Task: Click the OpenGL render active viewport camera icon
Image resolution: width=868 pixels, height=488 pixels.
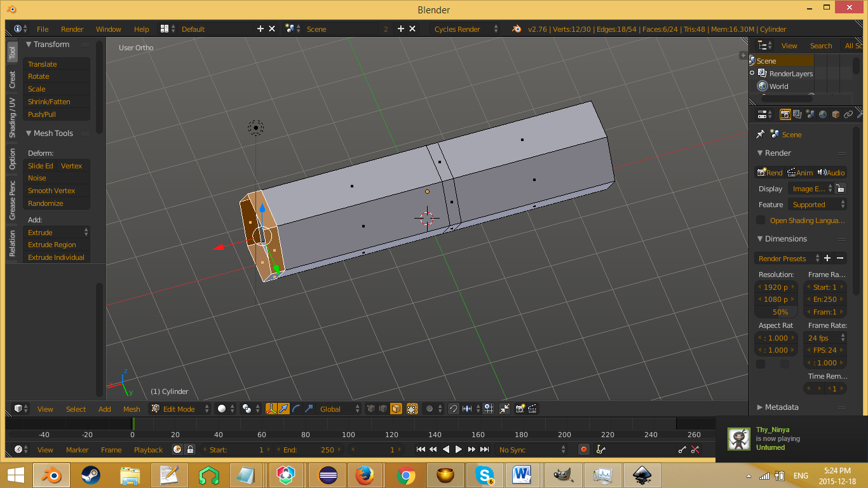Action: 520,409
